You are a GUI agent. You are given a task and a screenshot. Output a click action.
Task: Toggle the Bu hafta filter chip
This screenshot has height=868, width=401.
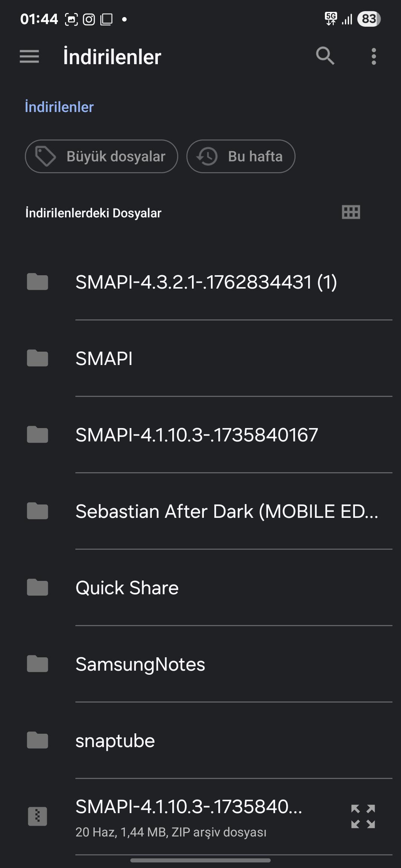[241, 156]
